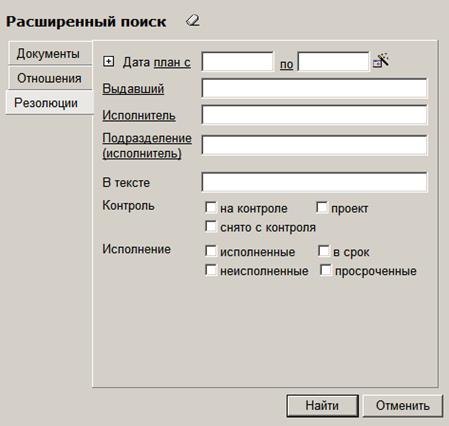The width and height of the screenshot is (449, 426).
Task: Switch to the Документы tab
Action: pyautogui.click(x=49, y=53)
